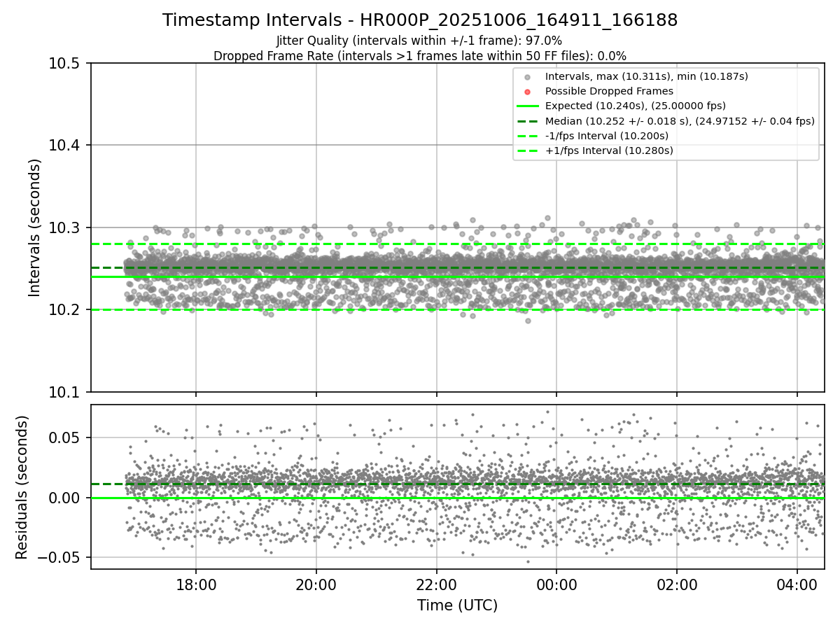Click the 18:00 x-axis tick label
Viewport: 840px width, 630px height.
pos(195,584)
